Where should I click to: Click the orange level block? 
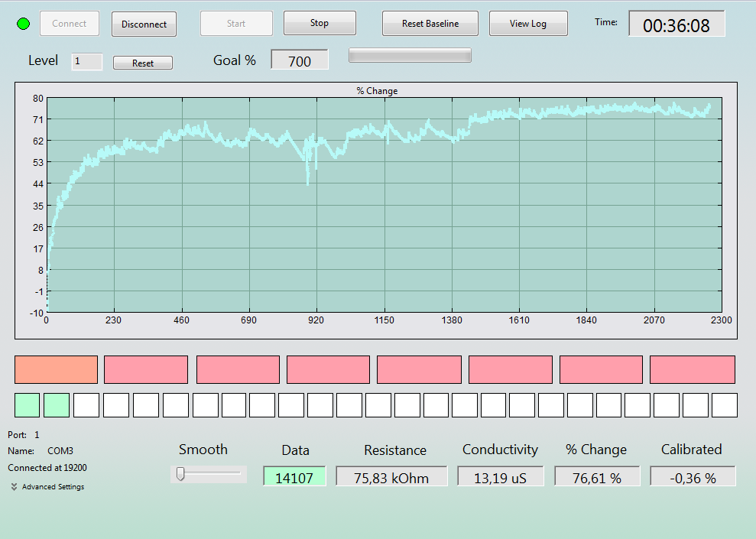[x=57, y=370]
